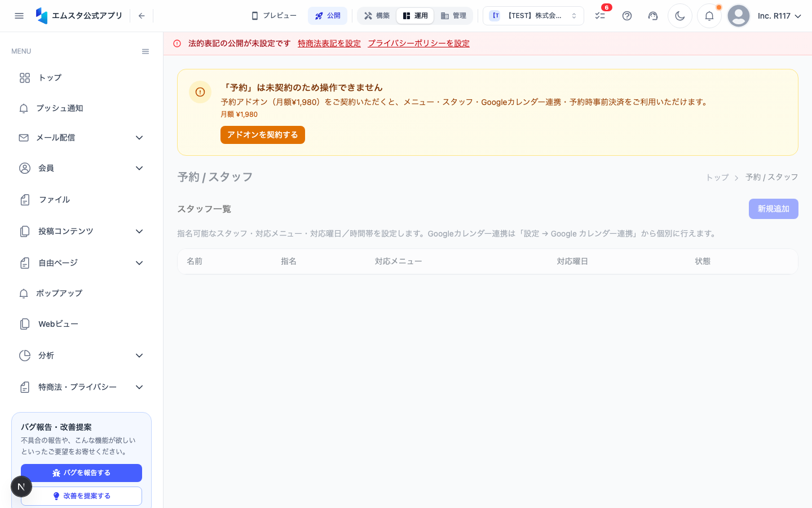Open the 特商法表記を設定 link

pyautogui.click(x=329, y=43)
